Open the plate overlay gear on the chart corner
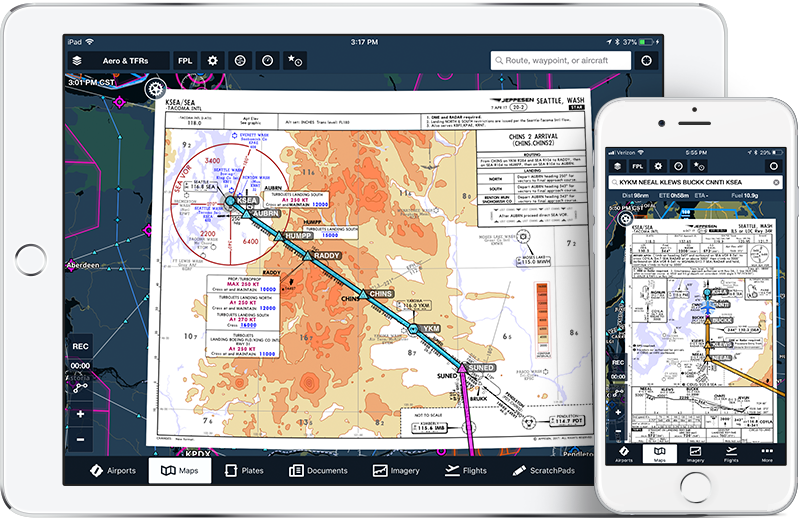This screenshot has height=518, width=800. [x=155, y=88]
